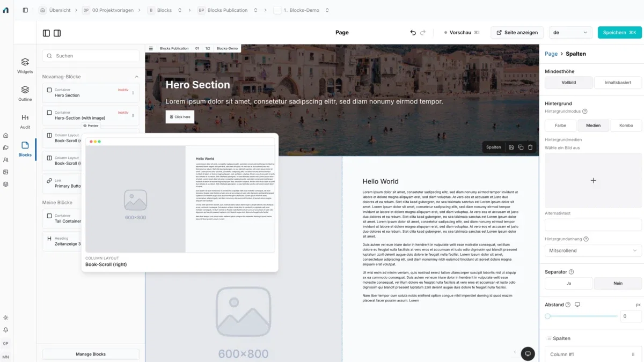Image resolution: width=644 pixels, height=362 pixels.
Task: Open the Widgets panel
Action: click(25, 65)
